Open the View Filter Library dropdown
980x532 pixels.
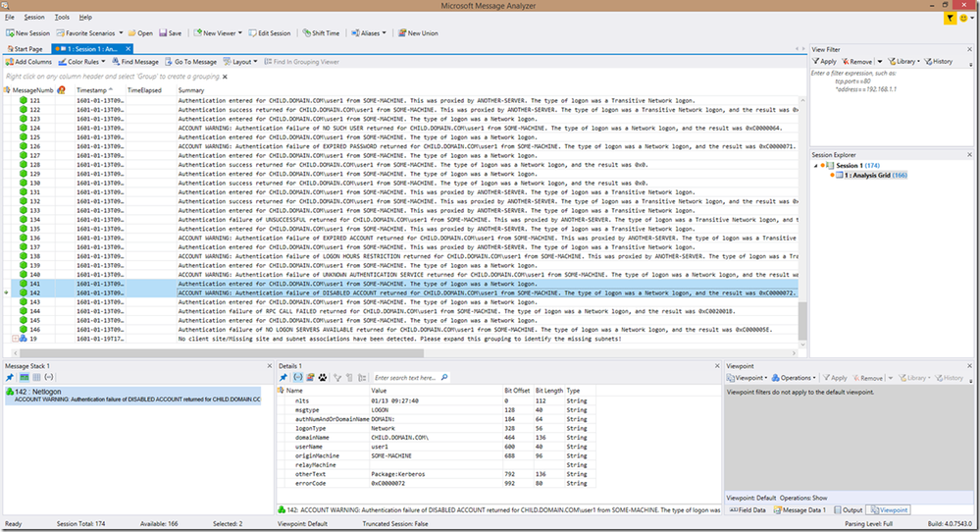(903, 61)
